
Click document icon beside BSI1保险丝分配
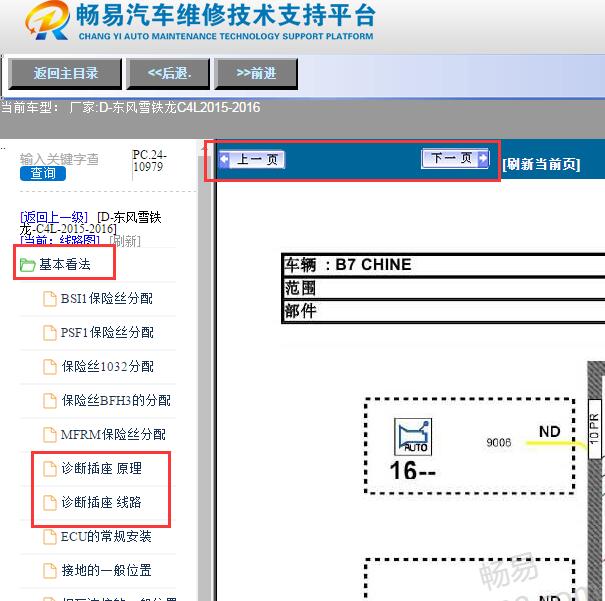click(49, 299)
